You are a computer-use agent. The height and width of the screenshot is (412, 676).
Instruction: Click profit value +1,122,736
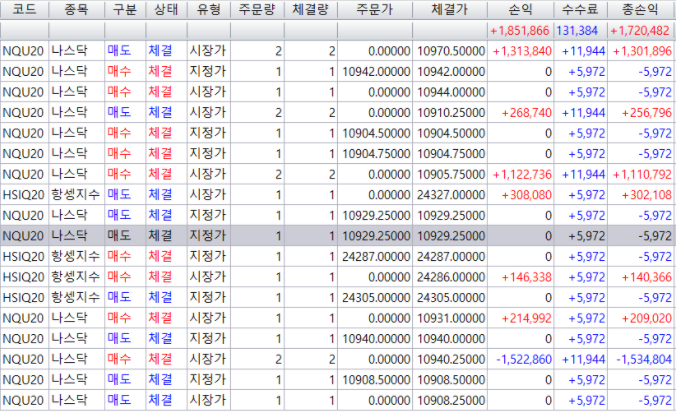tap(522, 174)
